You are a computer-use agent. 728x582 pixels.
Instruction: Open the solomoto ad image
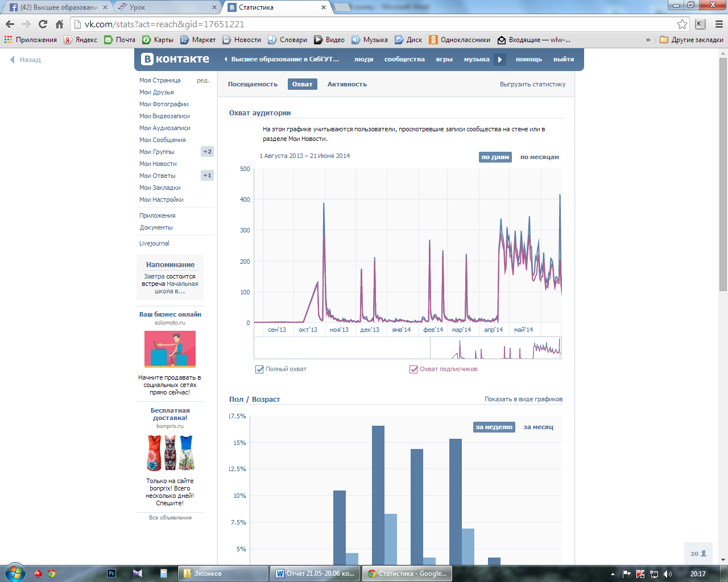click(170, 349)
